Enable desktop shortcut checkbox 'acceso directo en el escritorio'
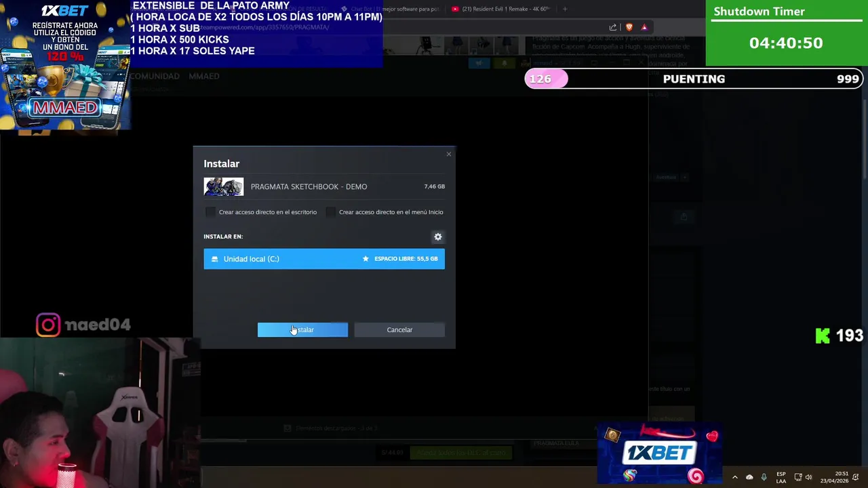Screen dimensions: 868x488 [x=210, y=212]
